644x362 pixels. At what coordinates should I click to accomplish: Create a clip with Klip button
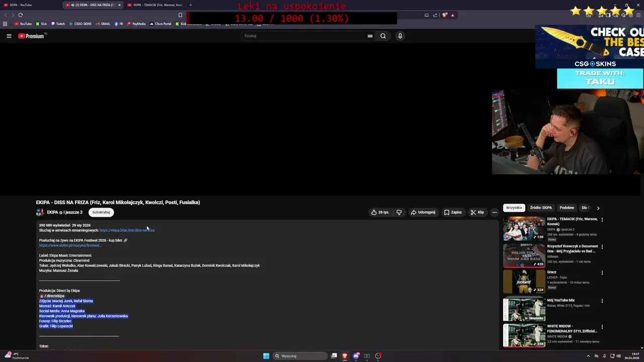[x=477, y=212]
